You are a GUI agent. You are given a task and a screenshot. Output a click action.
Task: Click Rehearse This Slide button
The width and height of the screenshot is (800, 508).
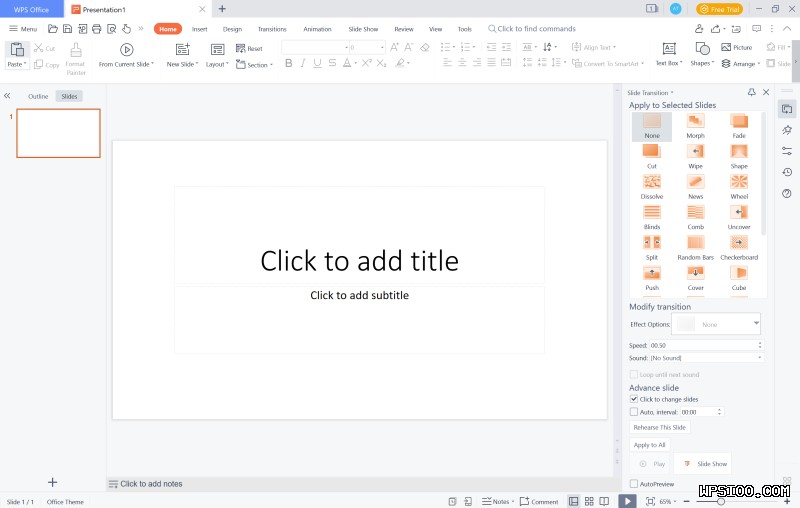click(659, 427)
